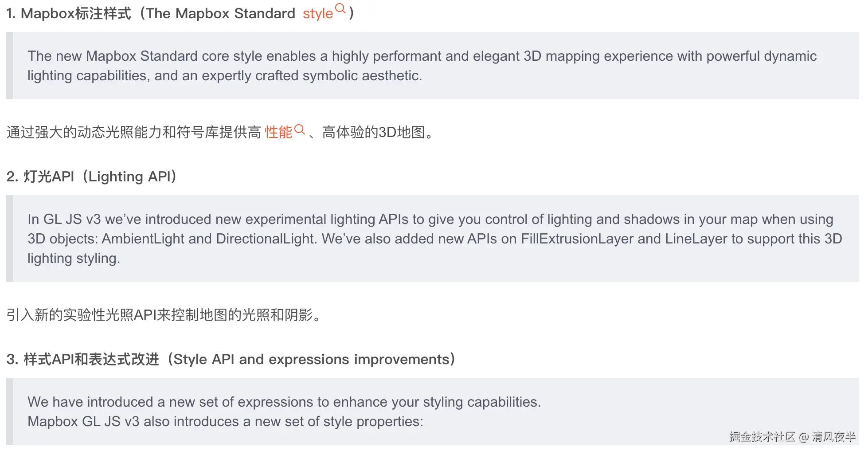Click the quote line "We have introduced a new set of expressions"
Image resolution: width=868 pixels, height=455 pixels.
pyautogui.click(x=284, y=402)
